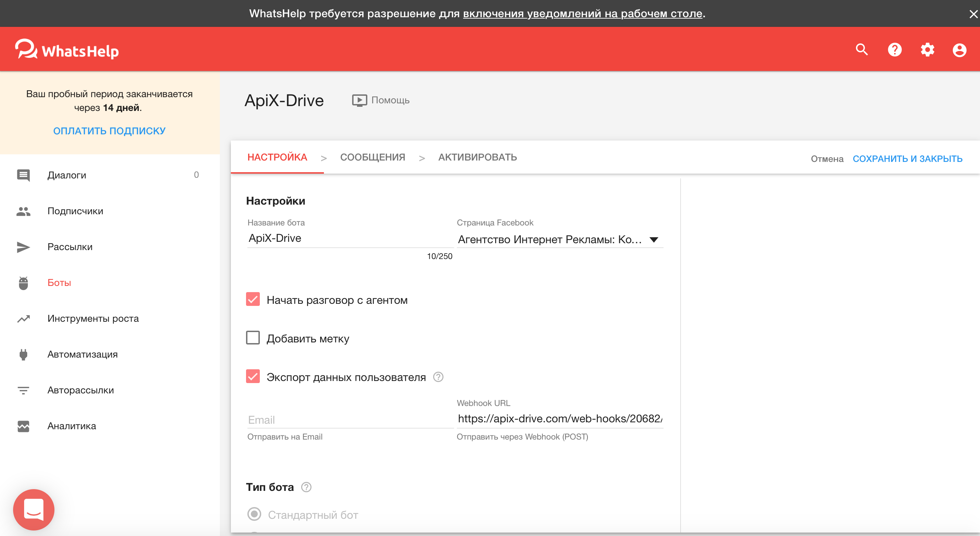This screenshot has height=536, width=980.
Task: Click the Авторассылки filter icon
Action: (x=23, y=390)
